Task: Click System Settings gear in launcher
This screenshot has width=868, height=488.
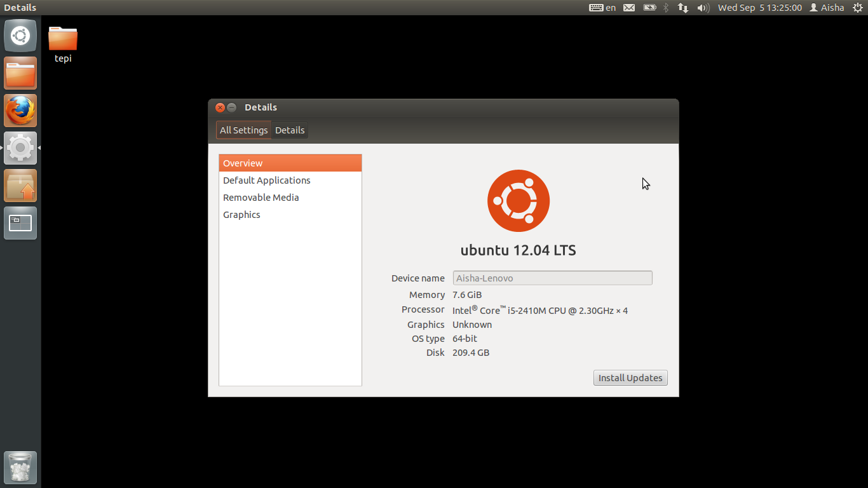Action: point(20,148)
